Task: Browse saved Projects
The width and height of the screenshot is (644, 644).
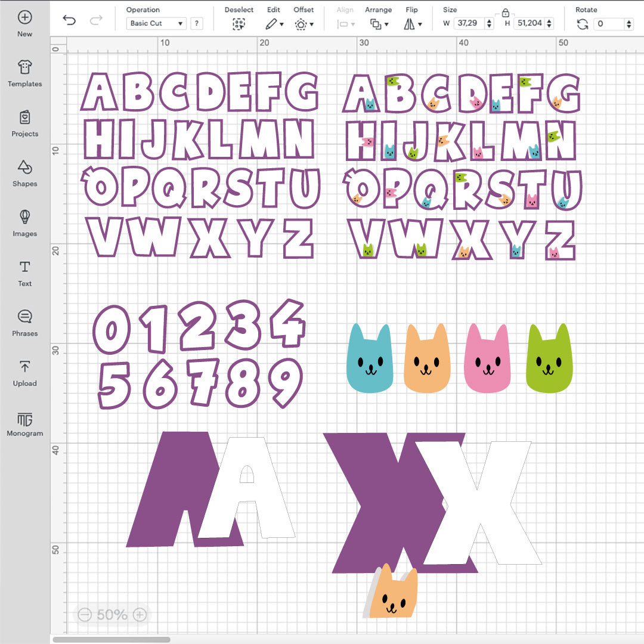Action: (24, 120)
